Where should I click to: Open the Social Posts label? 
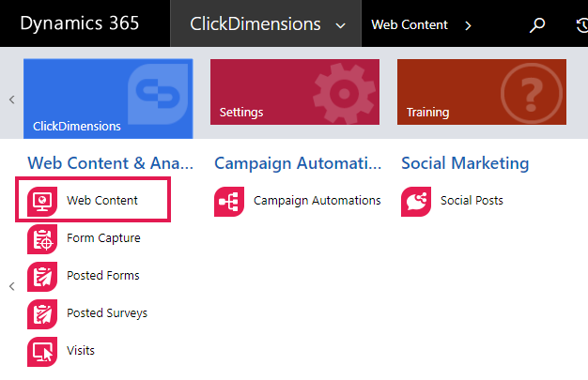click(472, 200)
